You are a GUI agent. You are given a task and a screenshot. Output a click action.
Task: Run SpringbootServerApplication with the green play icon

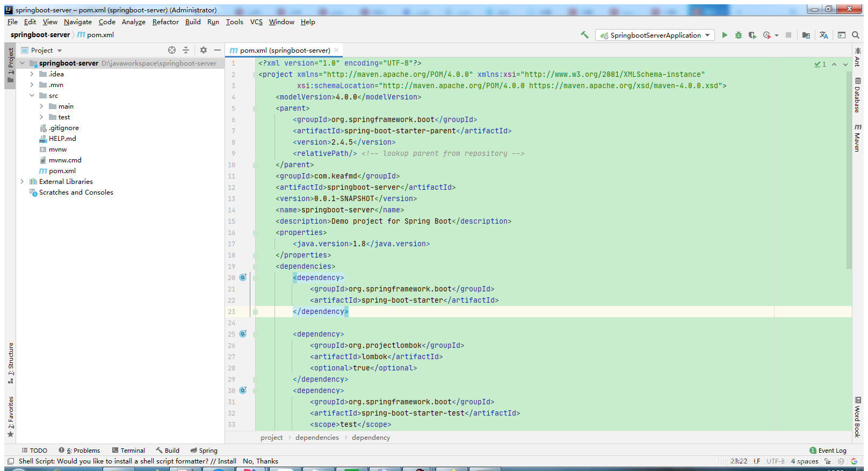[725, 35]
